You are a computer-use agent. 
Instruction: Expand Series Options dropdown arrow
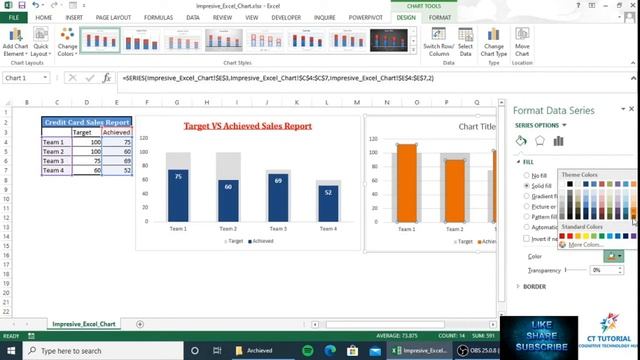[564, 125]
